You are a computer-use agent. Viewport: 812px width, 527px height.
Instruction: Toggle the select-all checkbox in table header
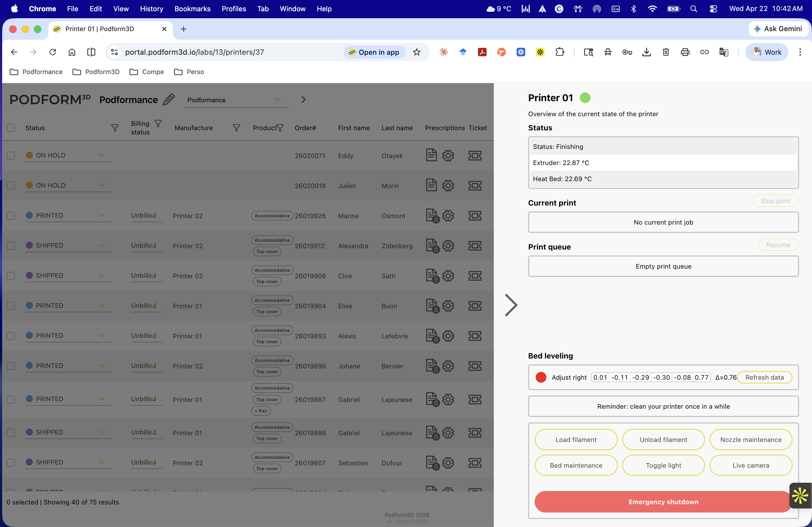(x=11, y=128)
